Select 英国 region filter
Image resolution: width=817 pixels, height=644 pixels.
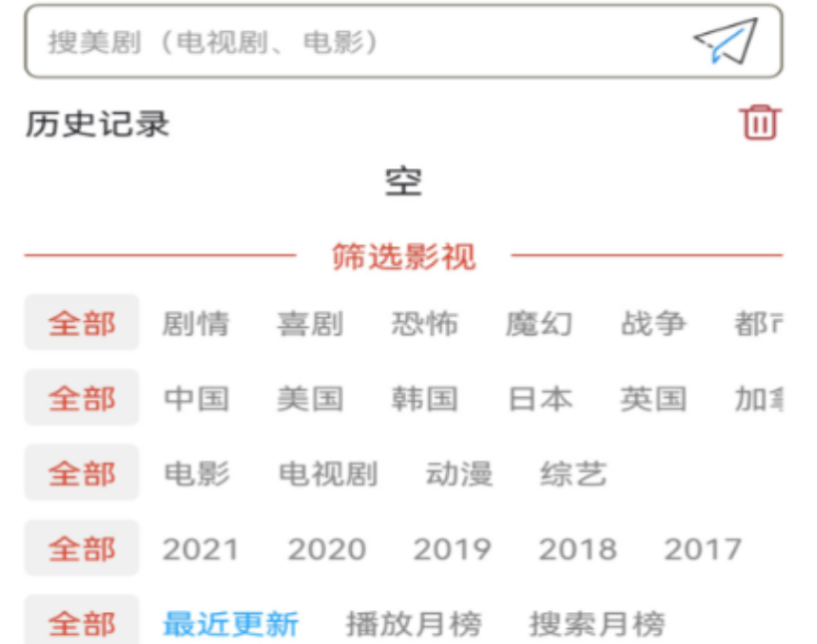pos(653,399)
